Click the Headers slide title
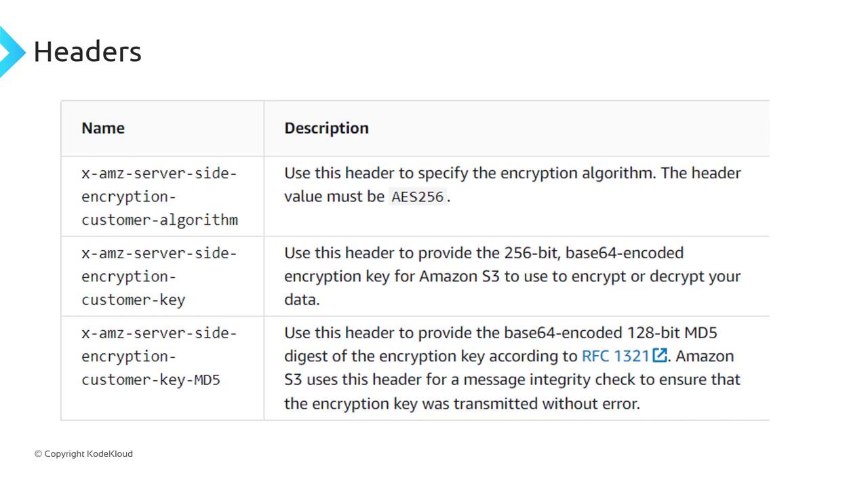This screenshot has width=868, height=488. [87, 52]
